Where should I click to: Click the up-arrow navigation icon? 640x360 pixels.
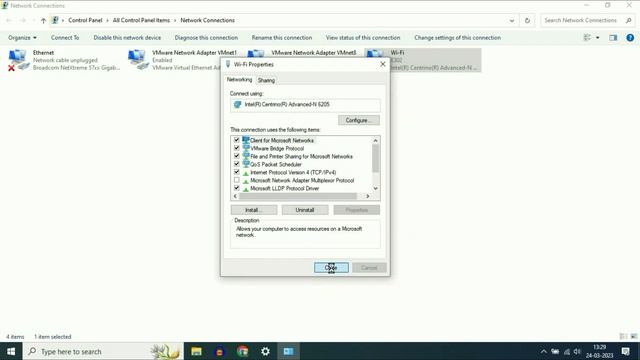click(43, 20)
